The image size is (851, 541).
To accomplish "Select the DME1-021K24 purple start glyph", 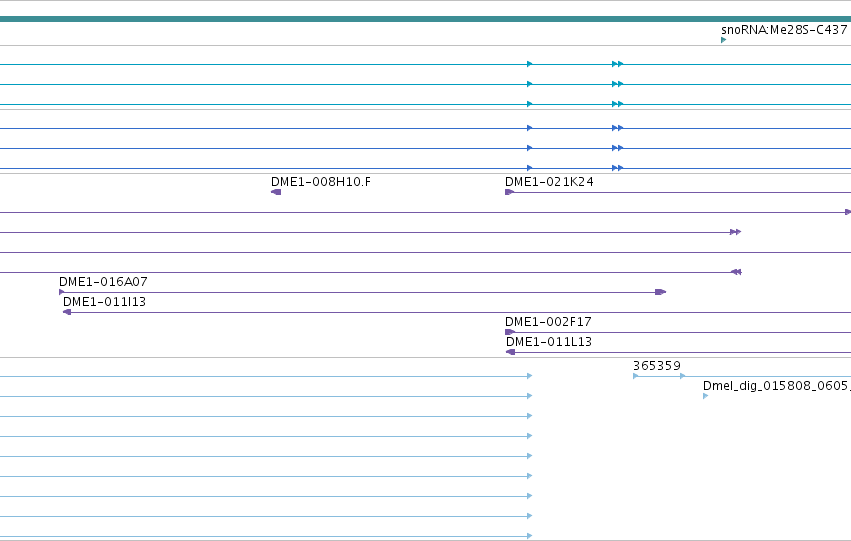I will [x=510, y=192].
